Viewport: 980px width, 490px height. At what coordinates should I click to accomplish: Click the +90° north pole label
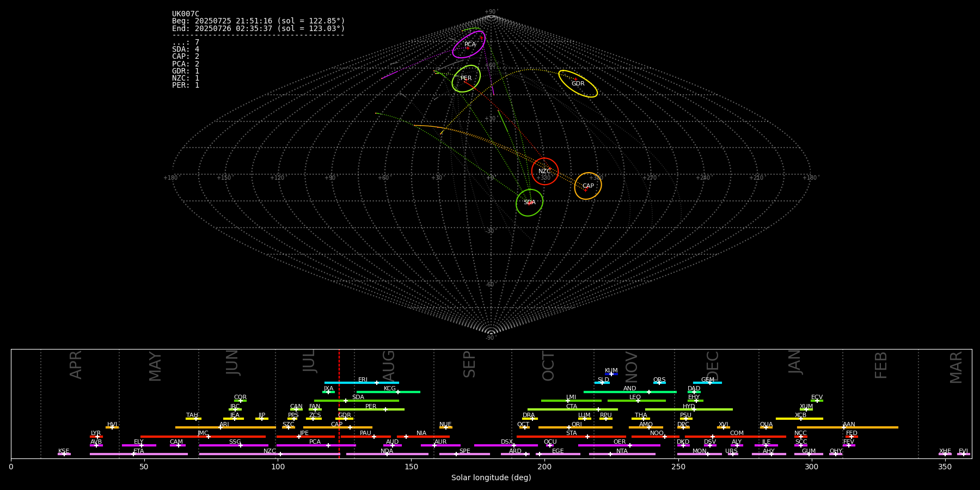[x=491, y=12]
